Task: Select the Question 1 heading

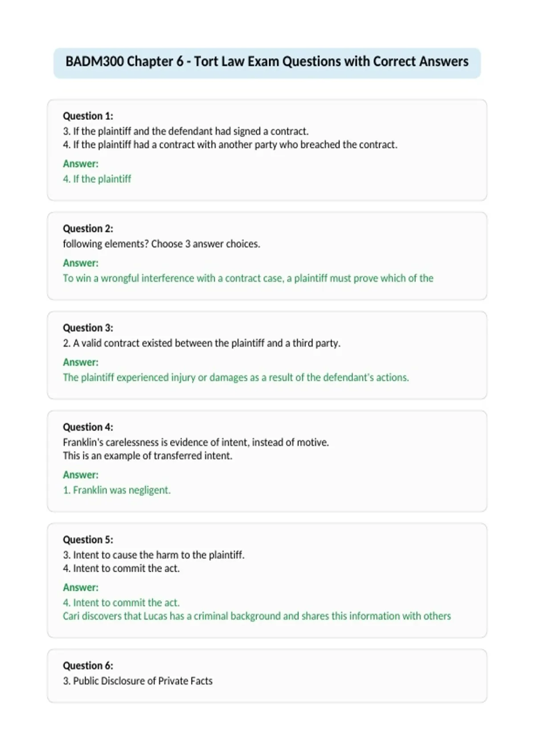Action: click(x=88, y=116)
